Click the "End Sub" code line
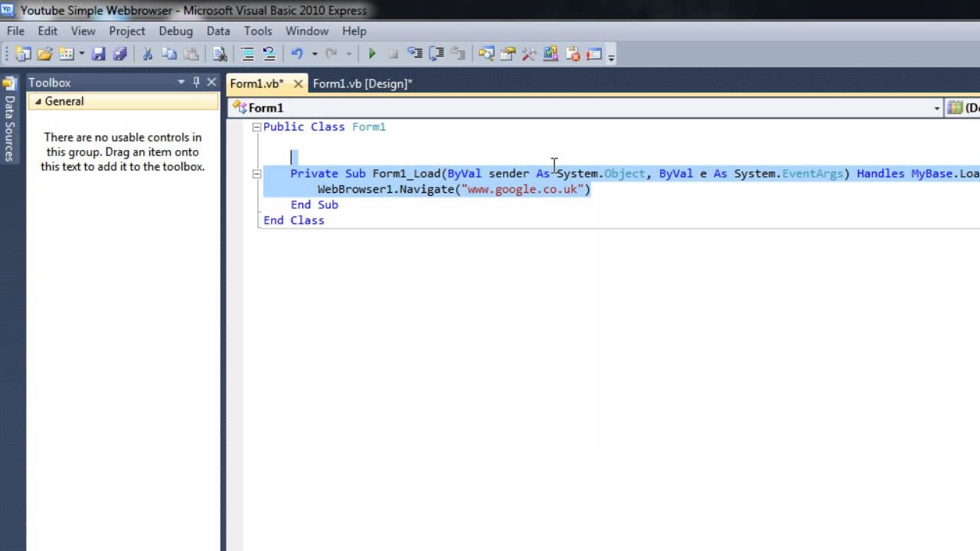 (x=314, y=204)
